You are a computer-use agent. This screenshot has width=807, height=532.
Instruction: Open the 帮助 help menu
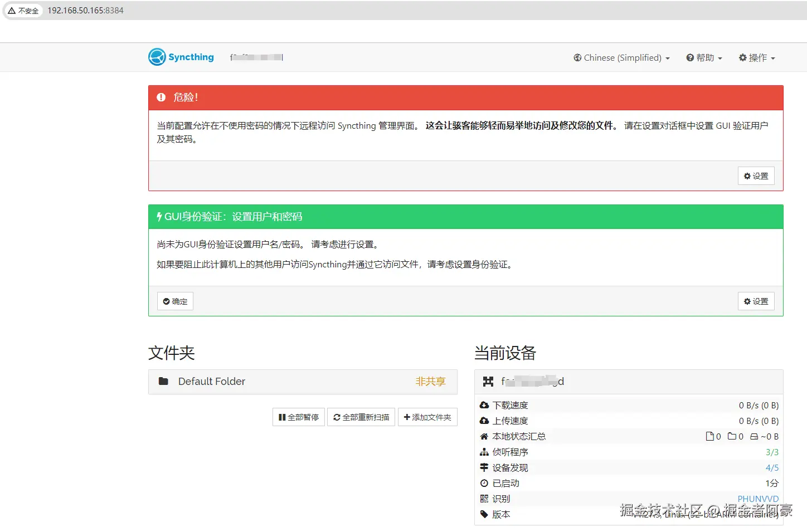704,57
